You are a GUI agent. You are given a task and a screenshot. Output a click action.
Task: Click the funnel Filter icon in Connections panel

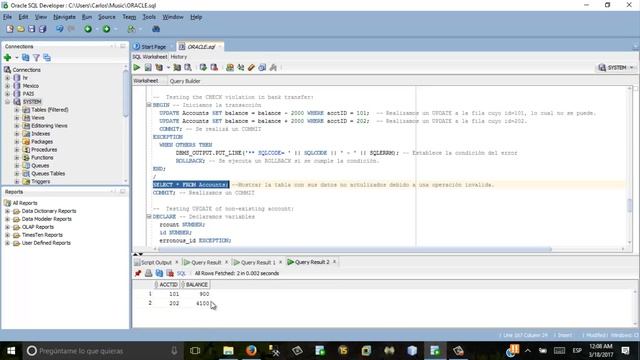click(36, 58)
